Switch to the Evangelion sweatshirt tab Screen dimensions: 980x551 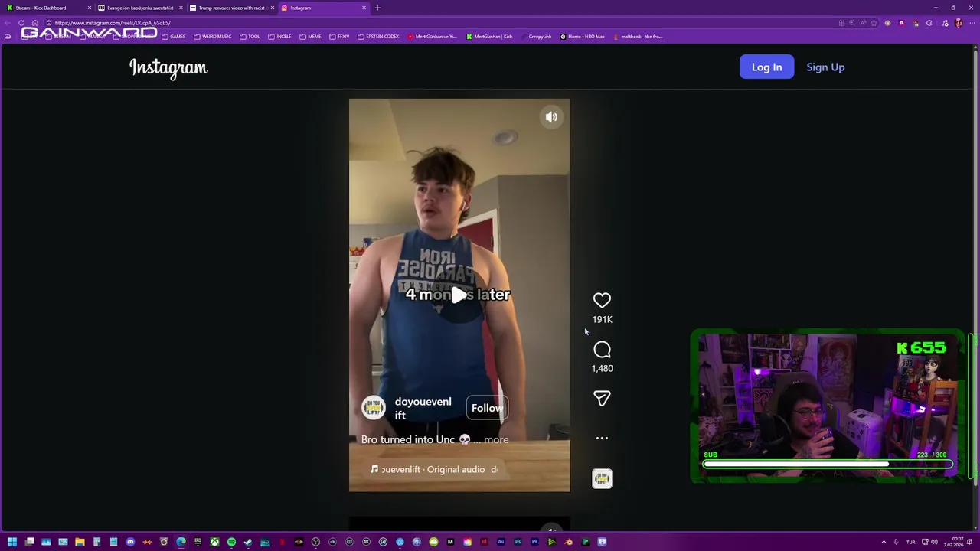tap(139, 8)
